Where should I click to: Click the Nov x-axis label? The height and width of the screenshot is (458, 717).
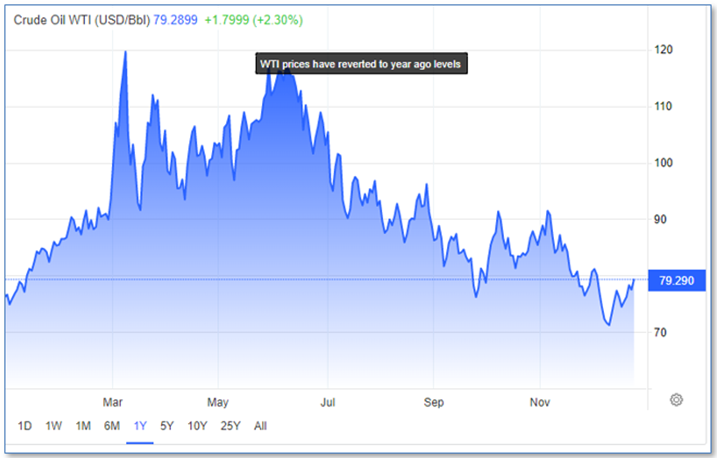pyautogui.click(x=540, y=402)
